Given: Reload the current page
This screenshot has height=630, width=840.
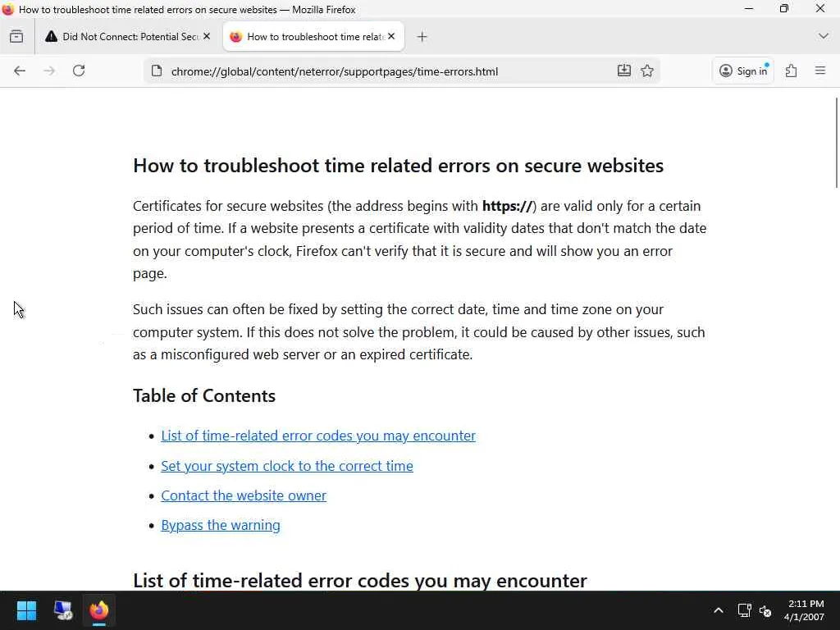Looking at the screenshot, I should (x=79, y=71).
